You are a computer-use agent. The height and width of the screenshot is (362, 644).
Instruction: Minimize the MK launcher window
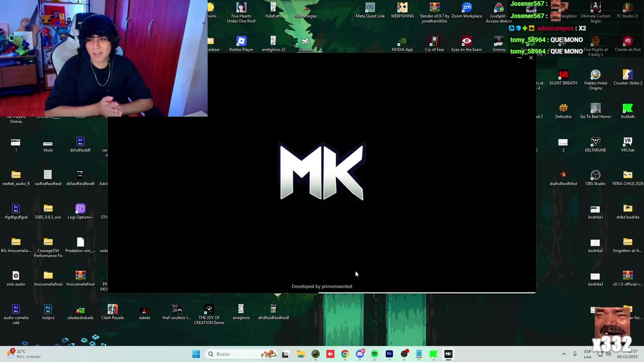519,58
